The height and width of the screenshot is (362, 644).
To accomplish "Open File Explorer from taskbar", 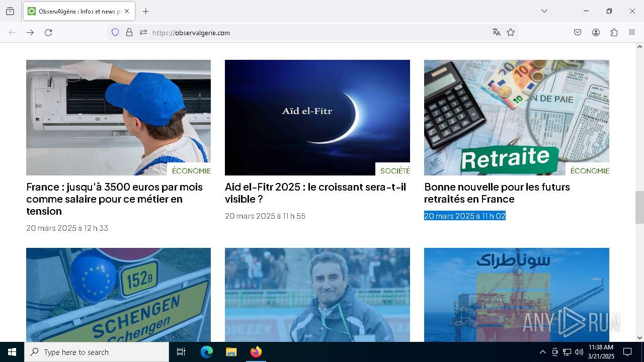I will pyautogui.click(x=231, y=352).
